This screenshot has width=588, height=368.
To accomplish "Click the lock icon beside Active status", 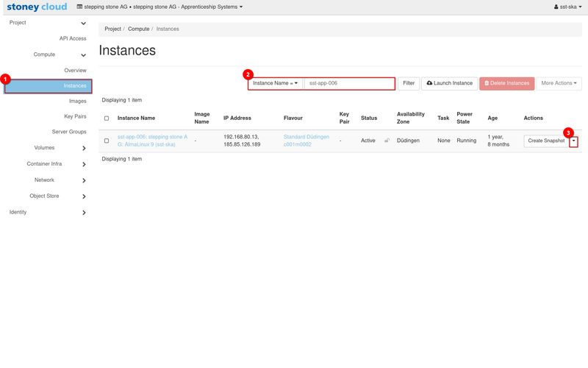I will [387, 140].
